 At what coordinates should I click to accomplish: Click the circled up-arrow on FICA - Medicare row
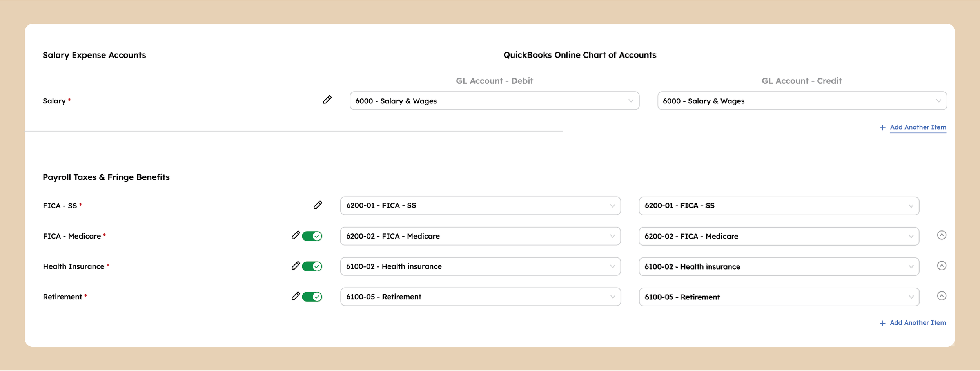942,235
